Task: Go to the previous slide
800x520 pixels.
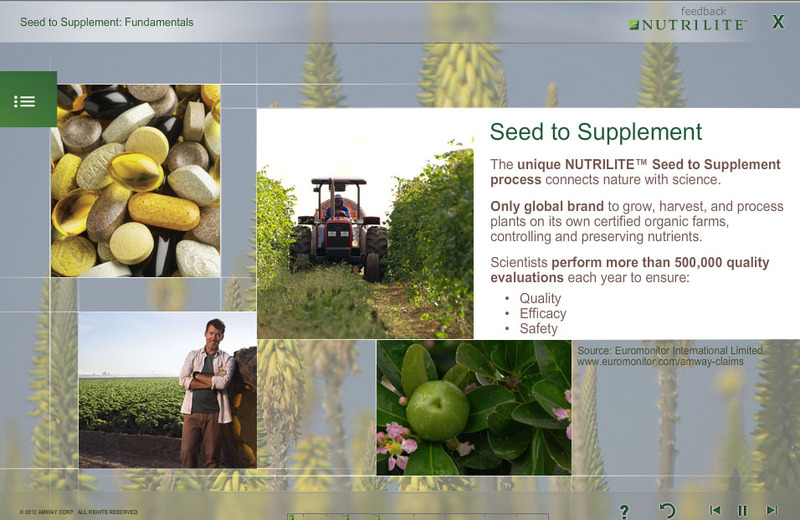Action: 715,510
